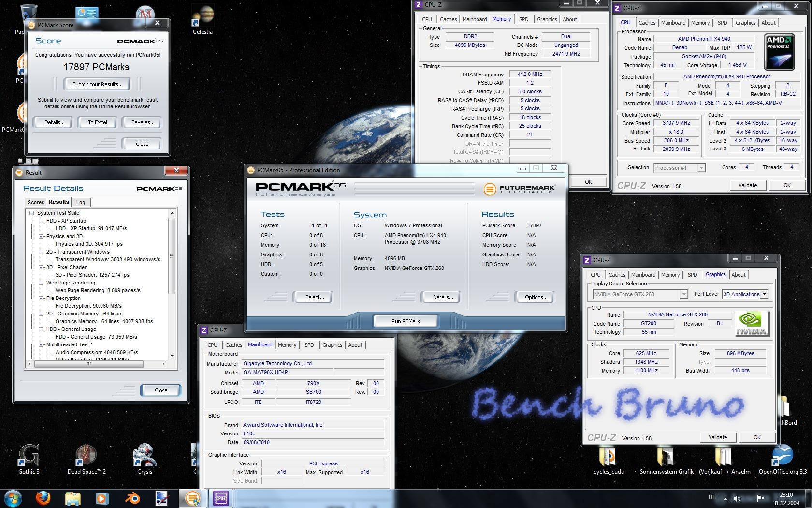Show hidden tray icons arrow

pyautogui.click(x=725, y=498)
